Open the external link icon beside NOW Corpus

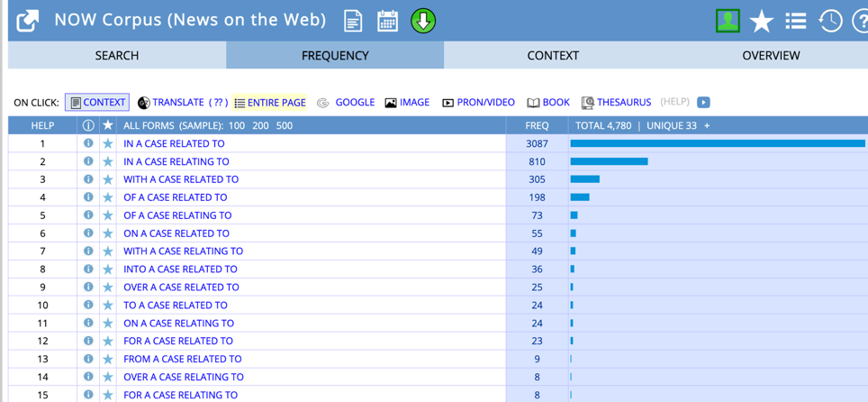click(x=28, y=21)
